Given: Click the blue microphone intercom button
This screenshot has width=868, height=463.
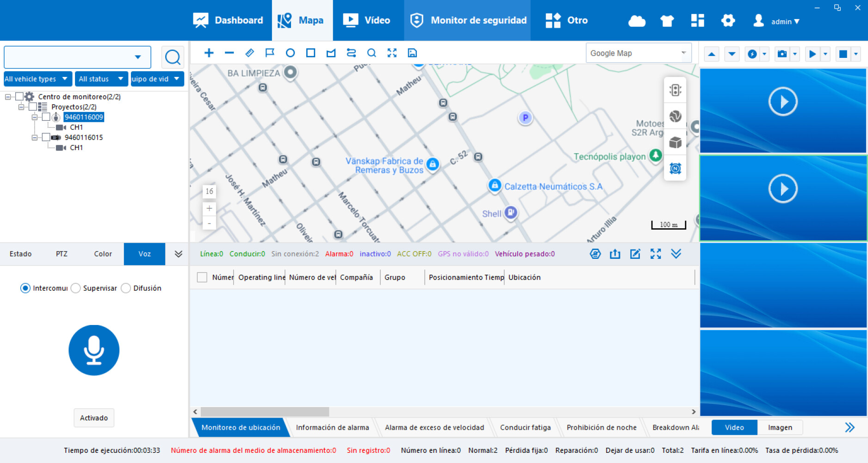Looking at the screenshot, I should coord(94,350).
